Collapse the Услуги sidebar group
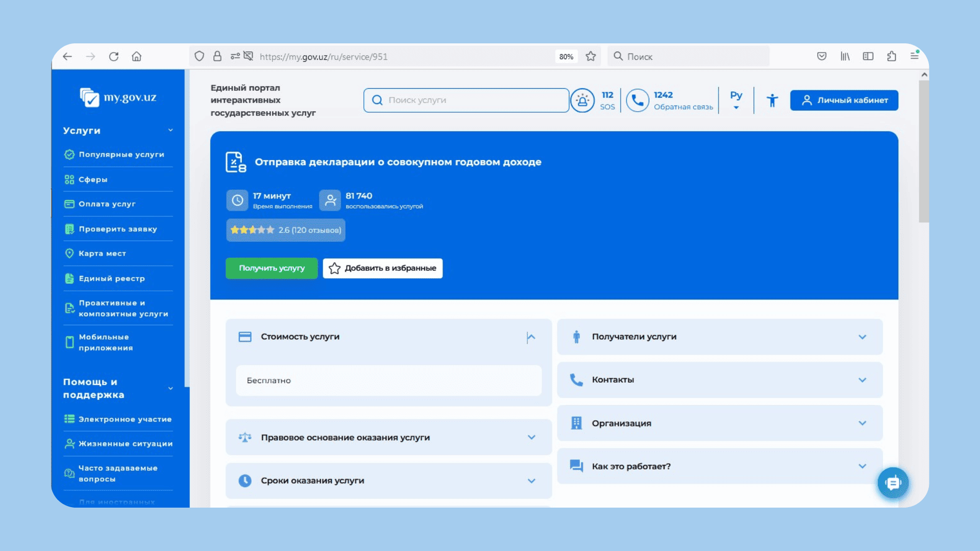 (x=170, y=131)
